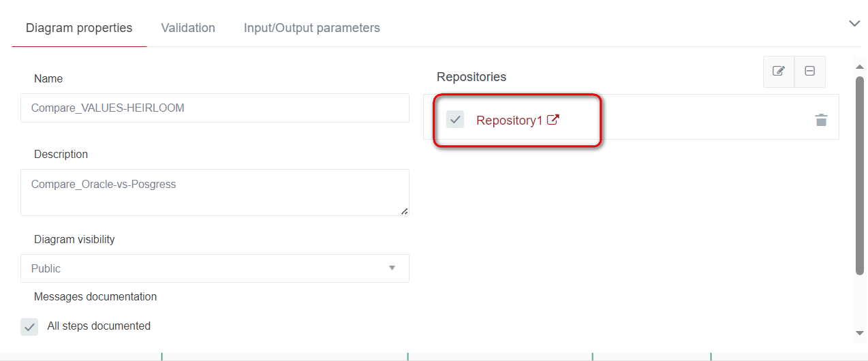Focus the Description text area
868x361 pixels.
pos(215,192)
